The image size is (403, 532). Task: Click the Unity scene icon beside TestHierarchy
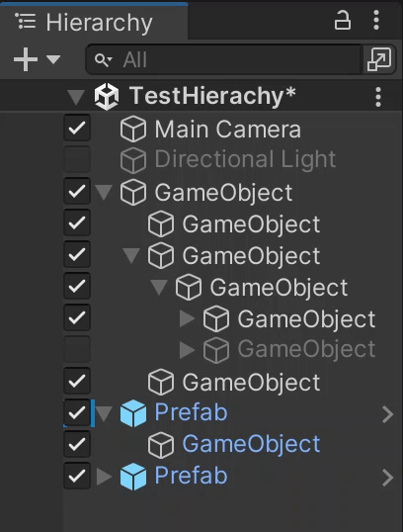(x=107, y=97)
